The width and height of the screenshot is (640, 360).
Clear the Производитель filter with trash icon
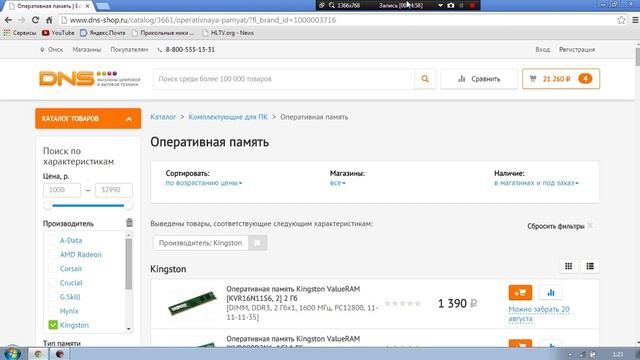click(129, 222)
